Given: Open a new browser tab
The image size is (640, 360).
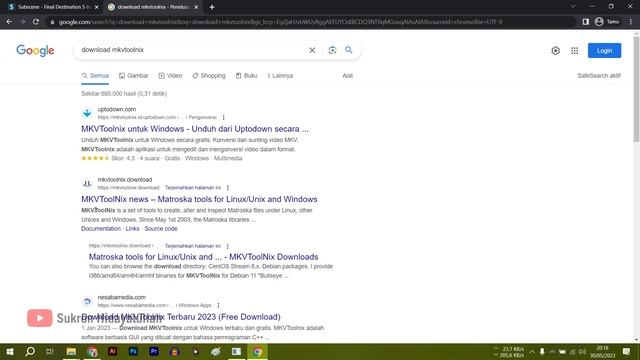Looking at the screenshot, I should [212, 7].
